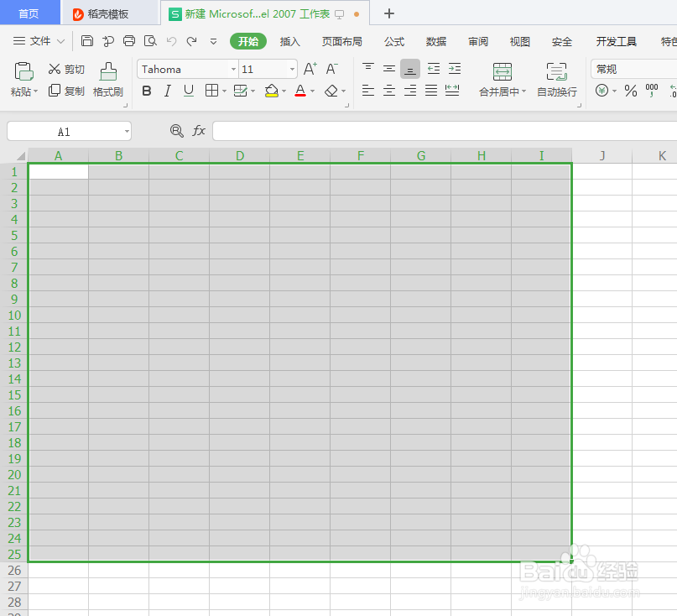
Task: Apply borders with the border icon
Action: [x=211, y=91]
